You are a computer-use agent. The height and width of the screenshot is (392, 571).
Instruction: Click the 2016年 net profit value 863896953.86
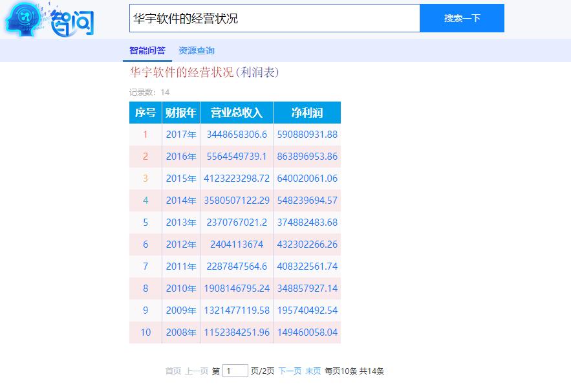308,156
